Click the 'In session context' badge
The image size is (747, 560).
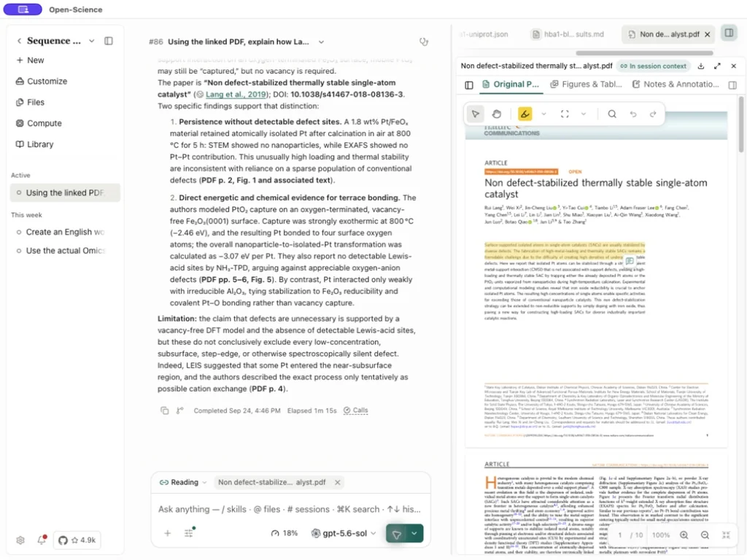653,66
